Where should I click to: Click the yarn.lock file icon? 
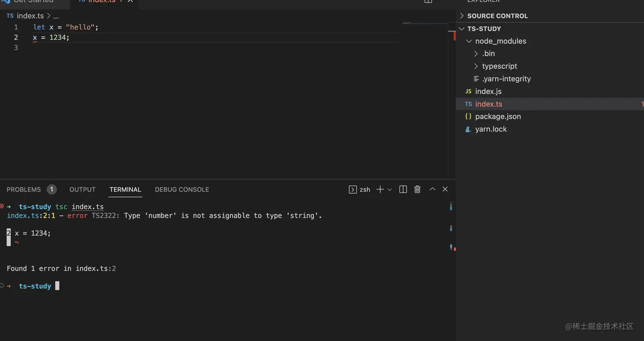click(x=468, y=129)
